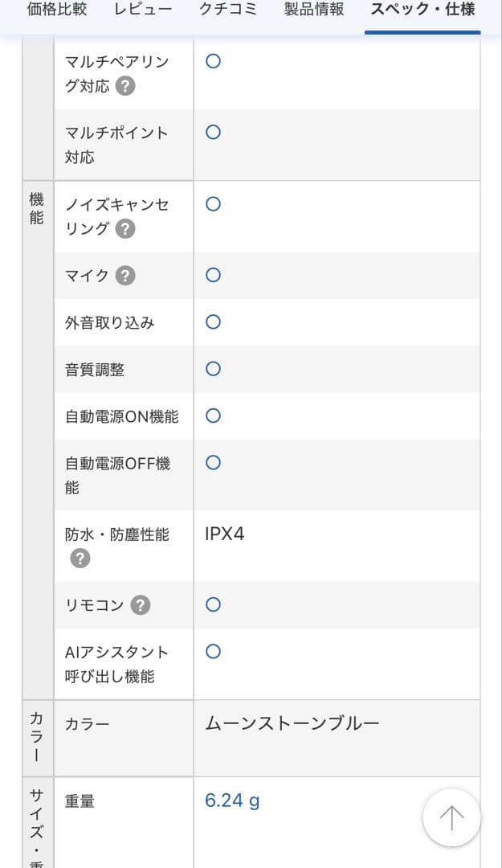
Task: Select the 音質調整 feature circle
Action: (x=213, y=369)
